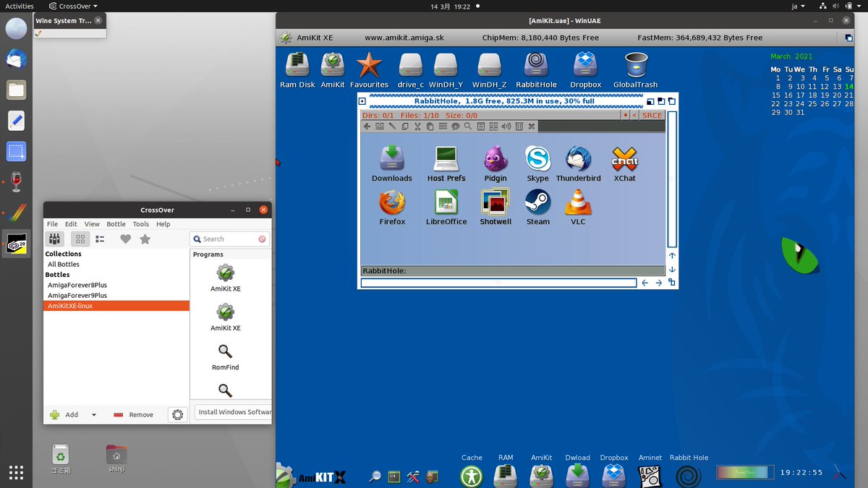
Task: Open the WinDH_Y drive icon
Action: [446, 70]
